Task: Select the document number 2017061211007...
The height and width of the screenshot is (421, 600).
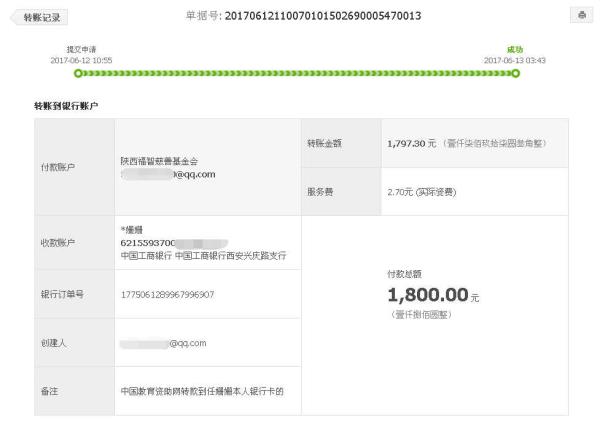Action: (323, 16)
